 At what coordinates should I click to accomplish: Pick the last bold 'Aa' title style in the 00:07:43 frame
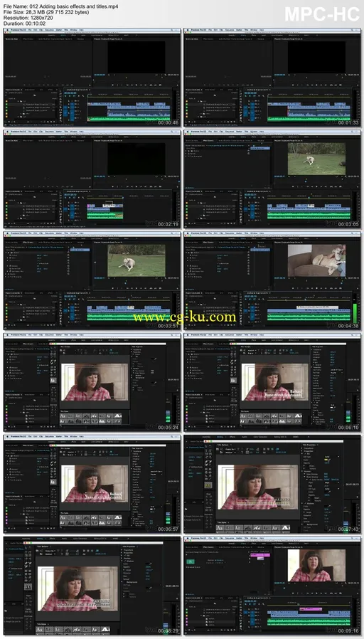pyautogui.click(x=286, y=528)
